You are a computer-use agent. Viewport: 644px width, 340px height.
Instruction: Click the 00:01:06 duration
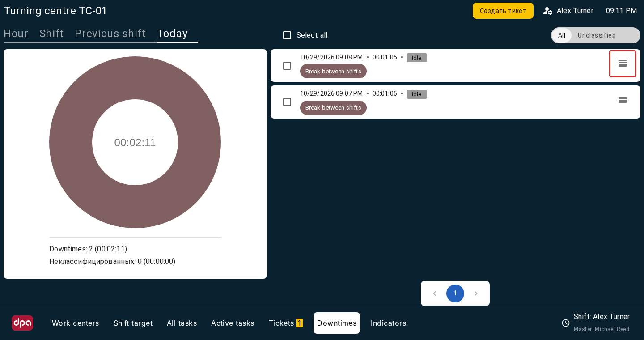click(385, 93)
